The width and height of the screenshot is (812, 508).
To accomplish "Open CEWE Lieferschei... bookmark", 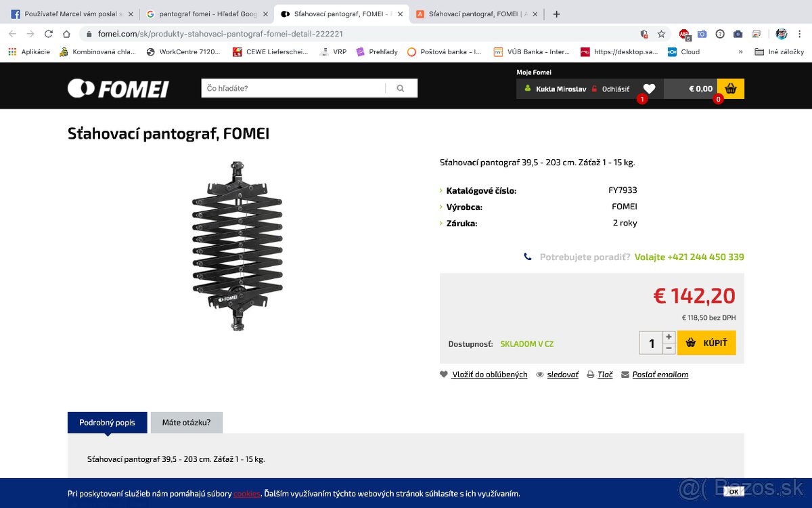I will tap(270, 51).
